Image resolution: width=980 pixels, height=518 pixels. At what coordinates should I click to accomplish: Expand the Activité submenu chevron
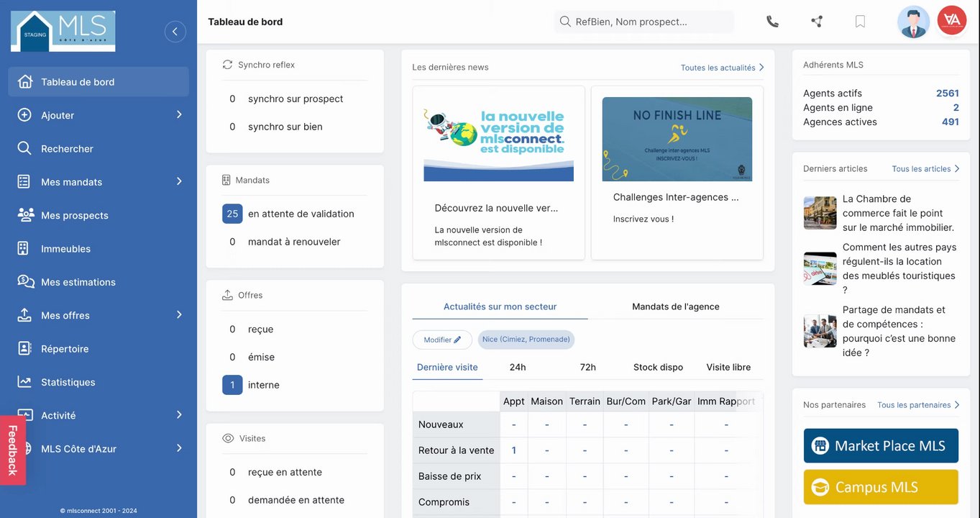click(x=179, y=414)
